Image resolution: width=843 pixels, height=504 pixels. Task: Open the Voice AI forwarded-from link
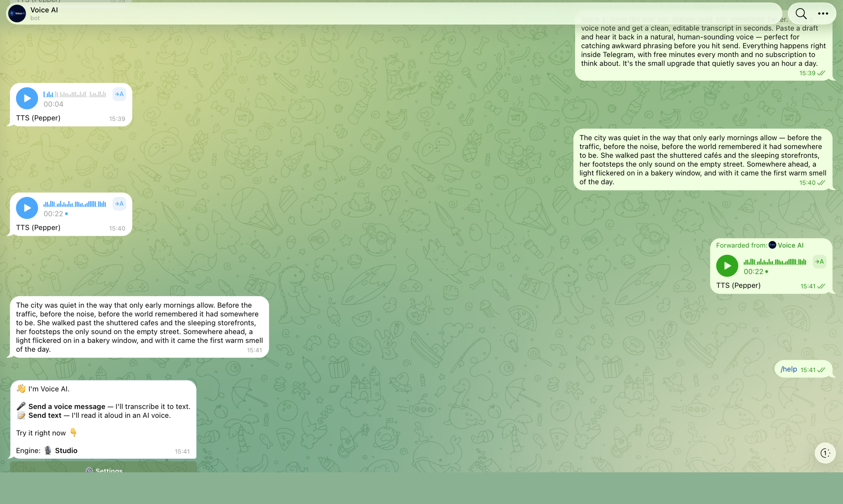coord(791,245)
